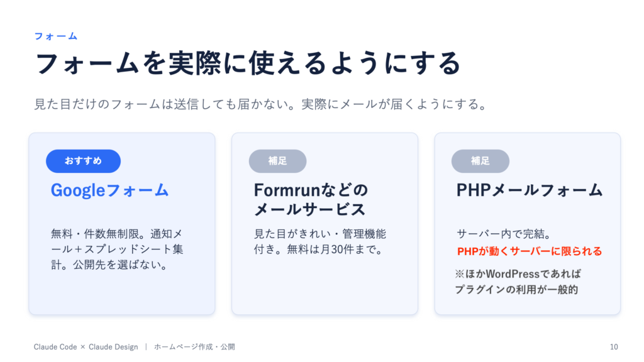Click red text PHPが動くサーバーに限られる

(530, 251)
